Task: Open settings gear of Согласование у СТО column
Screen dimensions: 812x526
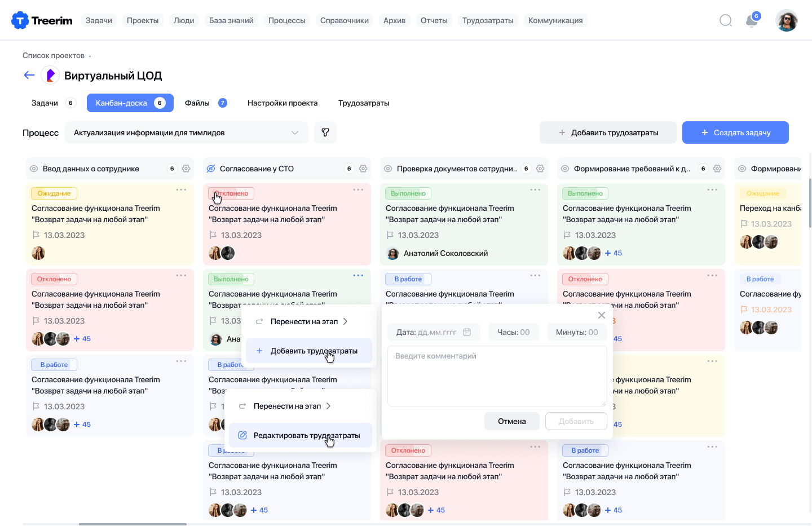Action: point(363,169)
